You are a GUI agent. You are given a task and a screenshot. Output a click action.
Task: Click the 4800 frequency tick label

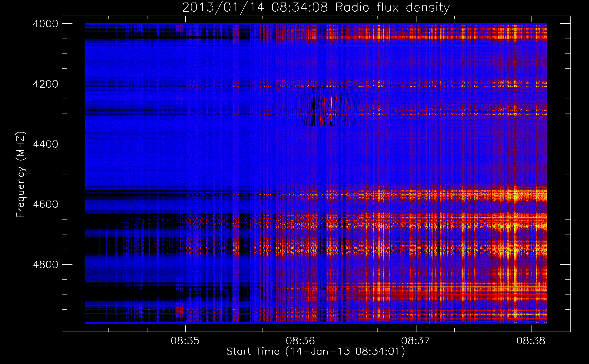coord(46,264)
